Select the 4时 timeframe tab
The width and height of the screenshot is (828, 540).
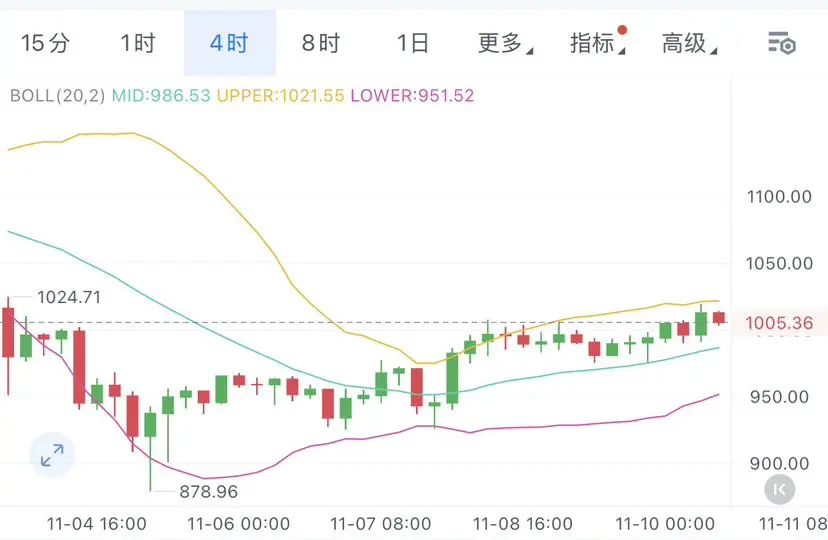[x=230, y=43]
